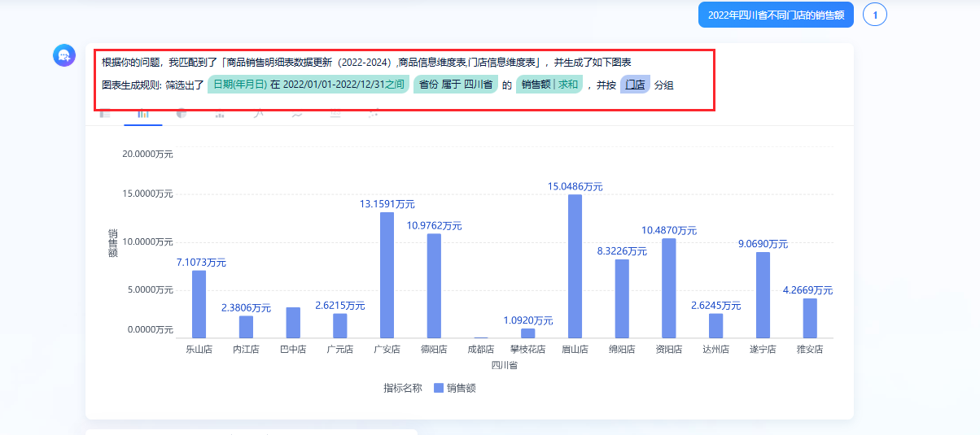Click the chat assistant avatar icon
Viewport: 980px width, 435px height.
pos(64,55)
